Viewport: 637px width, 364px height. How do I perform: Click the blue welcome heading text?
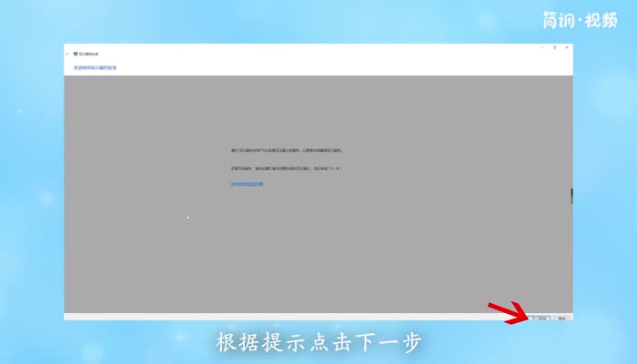click(95, 68)
